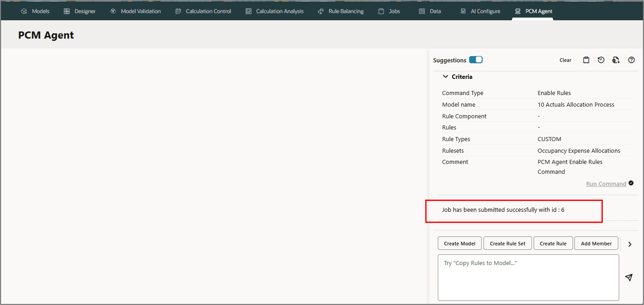Open the history clock icon
The width and height of the screenshot is (644, 305).
click(x=601, y=60)
